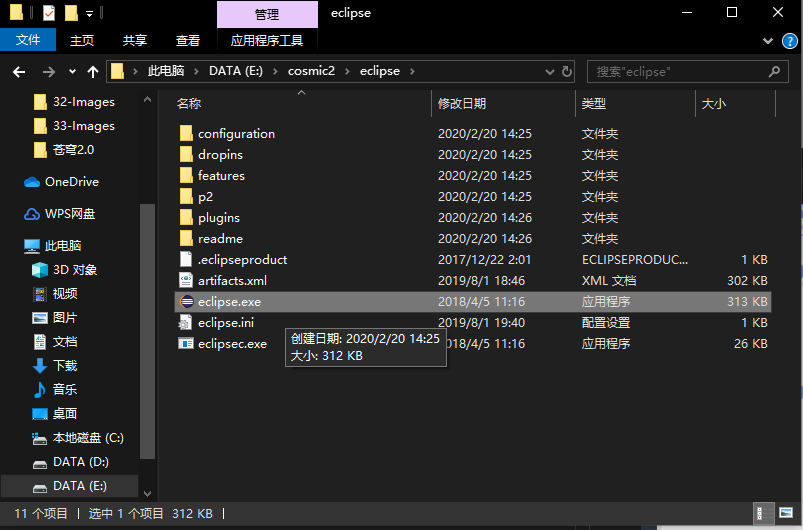Click the configuration folder icon
The image size is (803, 530).
[x=186, y=134]
